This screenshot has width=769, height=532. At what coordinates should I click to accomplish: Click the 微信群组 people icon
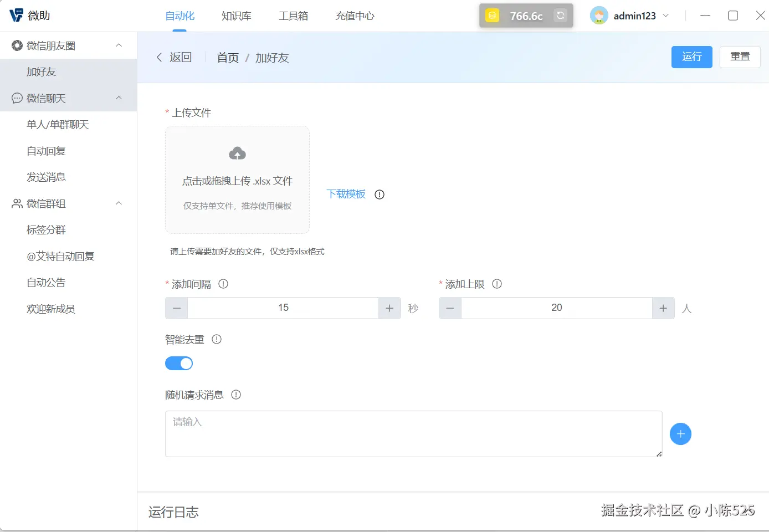click(17, 203)
